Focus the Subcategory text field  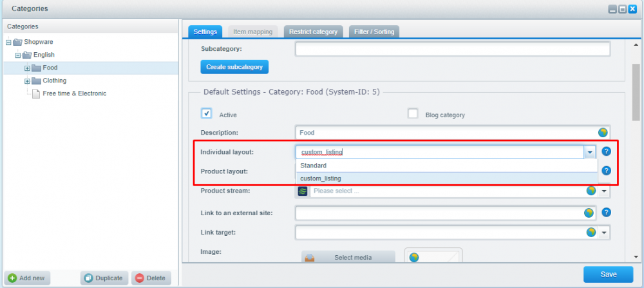[x=453, y=49]
